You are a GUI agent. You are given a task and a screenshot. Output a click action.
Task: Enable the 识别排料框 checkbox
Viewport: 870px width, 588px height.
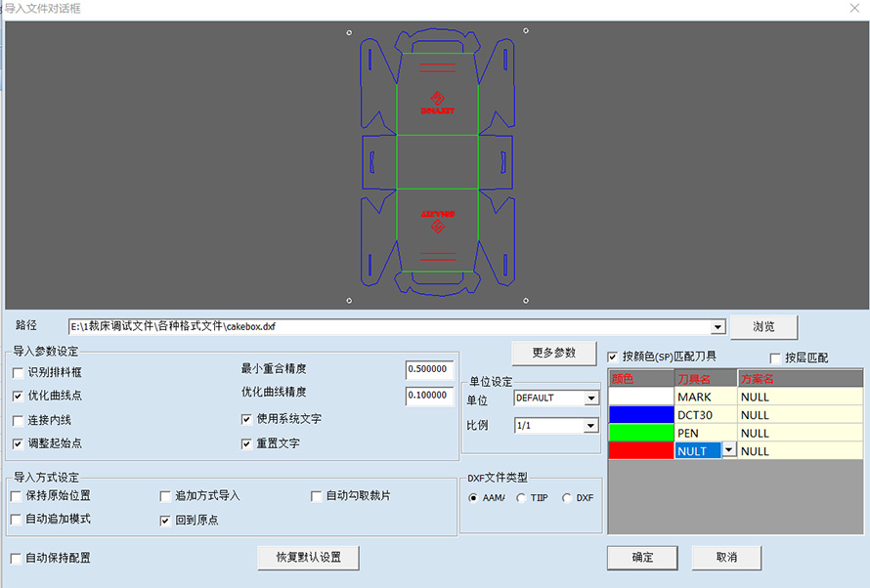(x=19, y=372)
